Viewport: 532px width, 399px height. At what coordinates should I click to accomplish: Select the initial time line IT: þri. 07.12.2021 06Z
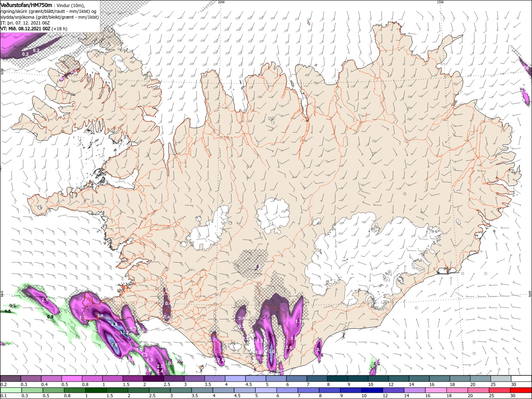tap(24, 23)
